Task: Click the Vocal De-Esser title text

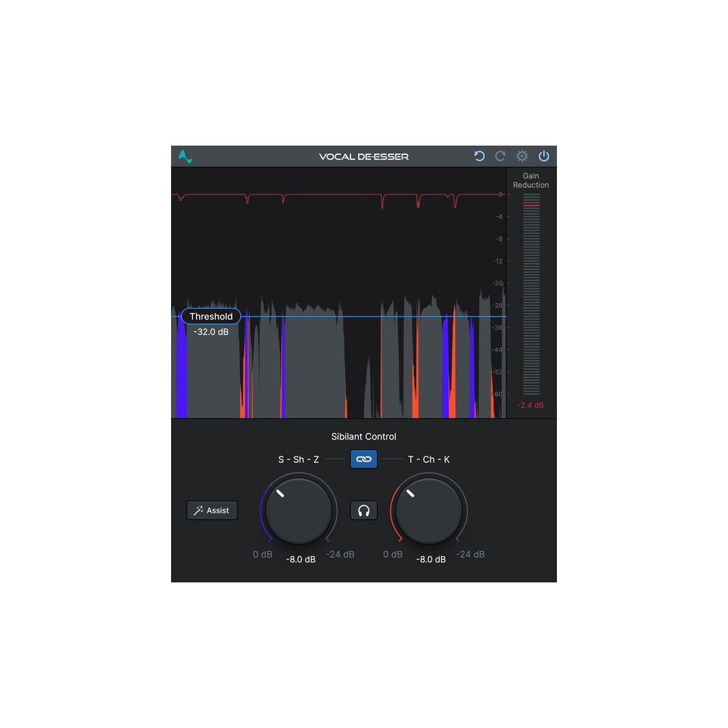Action: [364, 157]
